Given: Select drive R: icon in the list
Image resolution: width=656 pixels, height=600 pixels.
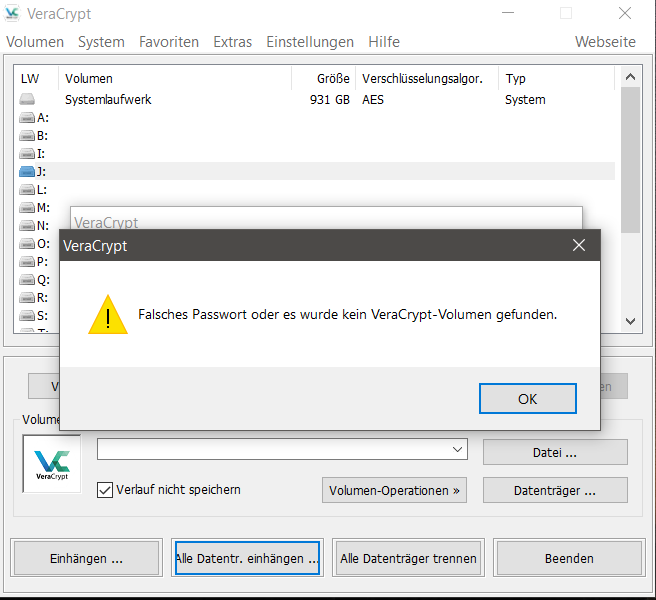Looking at the screenshot, I should [27, 297].
